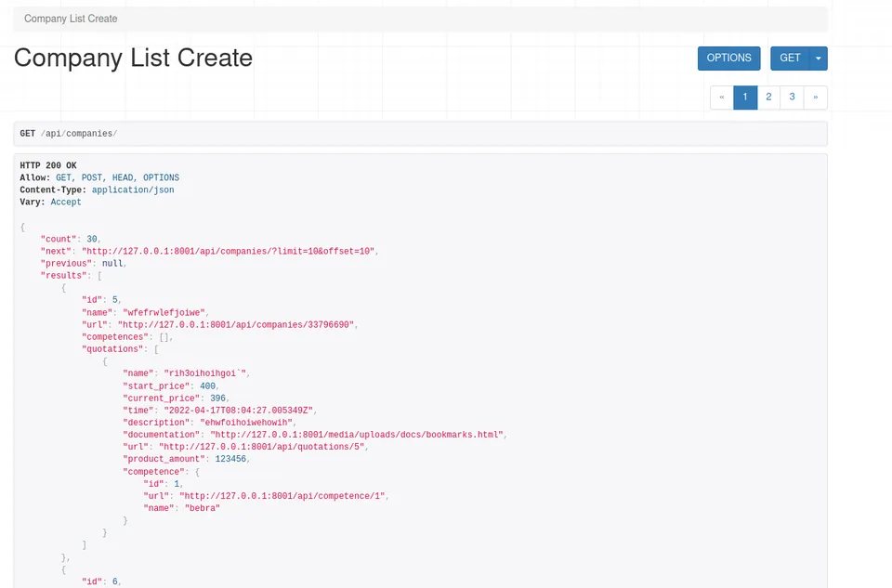Click the current_price value 396
The width and height of the screenshot is (892, 588).
217,399
